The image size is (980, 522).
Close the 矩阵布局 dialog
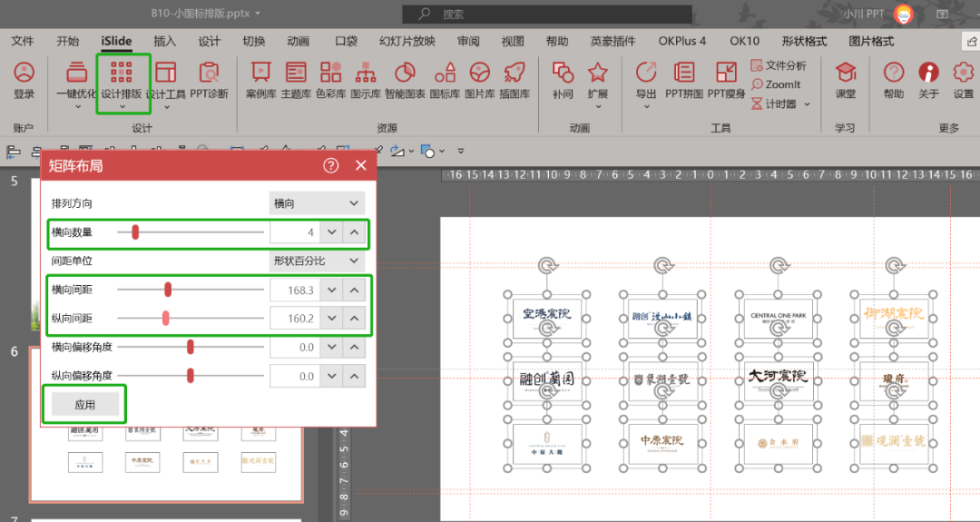coord(360,165)
